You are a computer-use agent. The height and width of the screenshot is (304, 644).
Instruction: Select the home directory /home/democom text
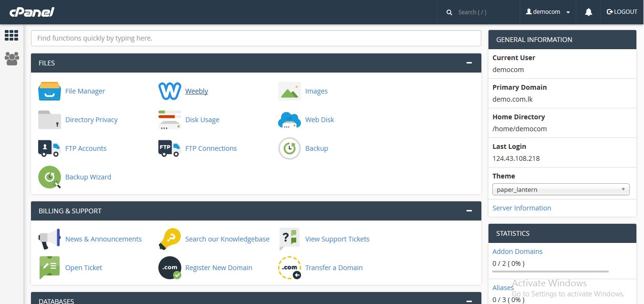click(519, 129)
